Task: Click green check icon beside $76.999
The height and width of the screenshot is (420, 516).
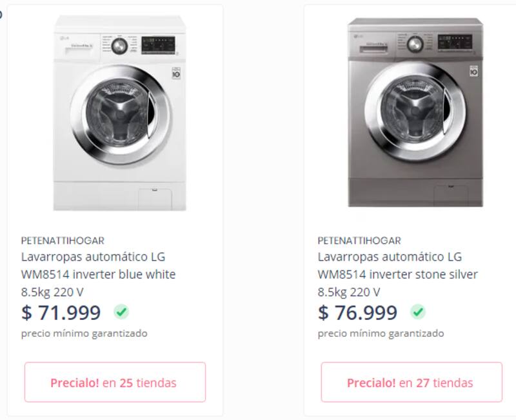Action: click(x=418, y=312)
